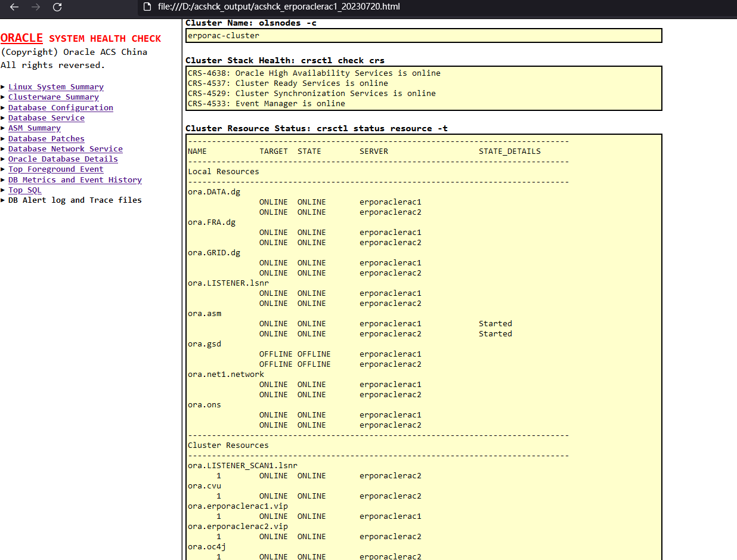Click the browser back arrow

point(14,7)
